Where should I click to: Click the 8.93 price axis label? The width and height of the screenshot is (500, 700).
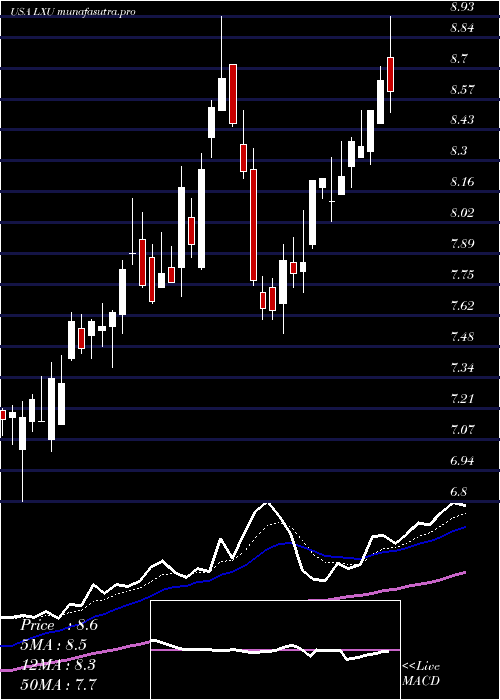462,6
